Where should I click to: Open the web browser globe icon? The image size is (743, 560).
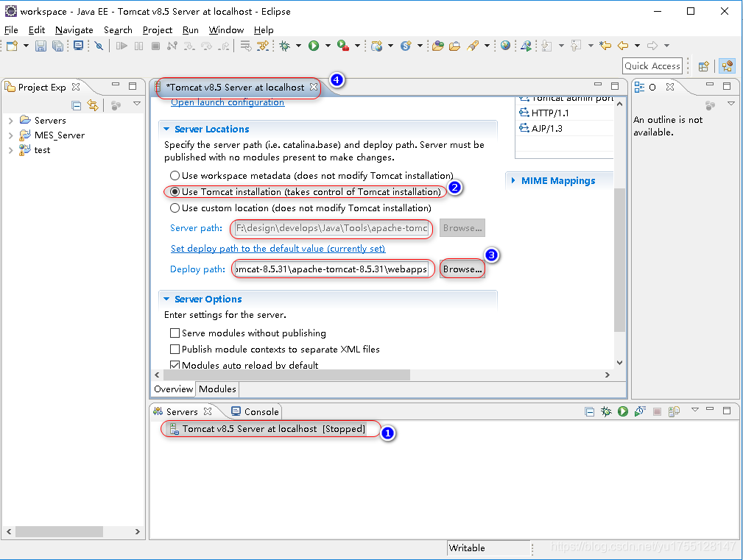point(505,46)
